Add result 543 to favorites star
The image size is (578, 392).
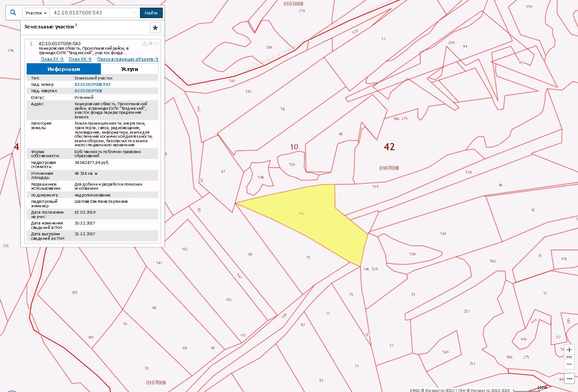(x=150, y=43)
